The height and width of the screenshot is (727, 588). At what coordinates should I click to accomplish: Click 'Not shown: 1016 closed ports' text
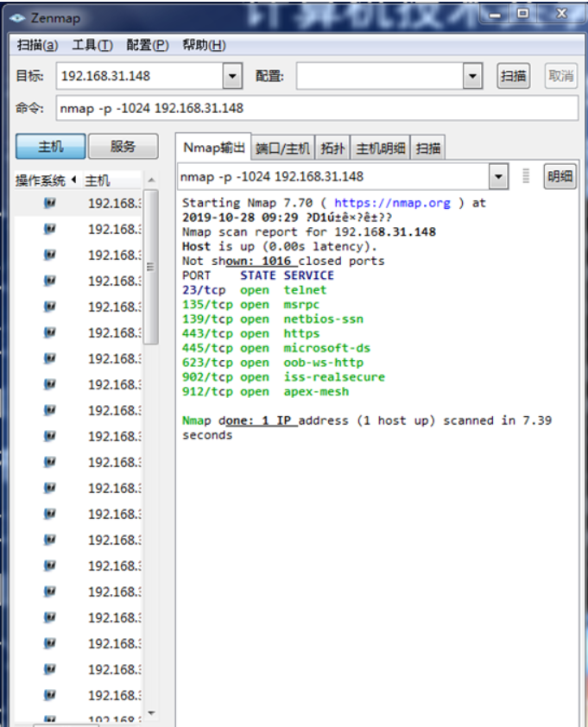click(x=283, y=261)
